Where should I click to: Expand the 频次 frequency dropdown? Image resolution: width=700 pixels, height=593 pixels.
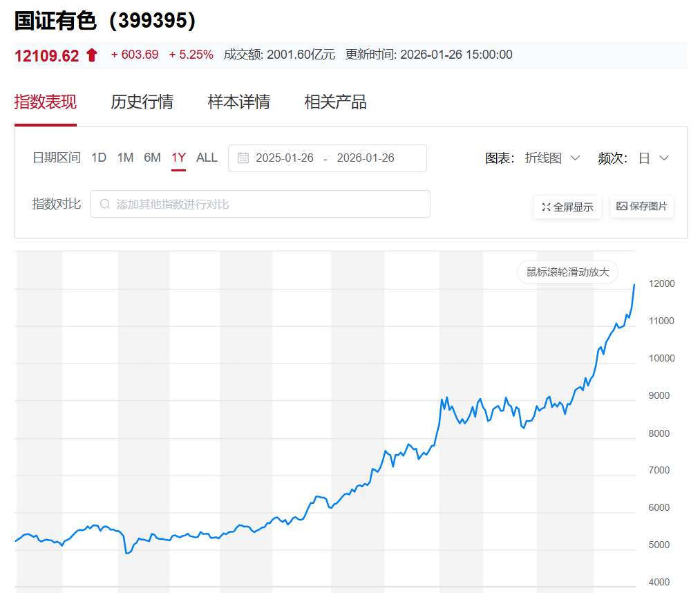[653, 158]
